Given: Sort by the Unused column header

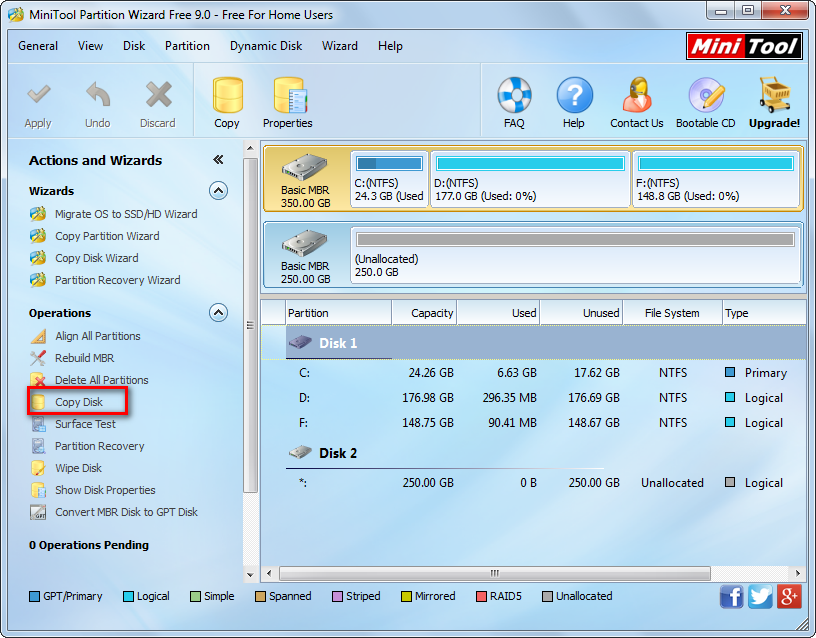Looking at the screenshot, I should pos(581,313).
